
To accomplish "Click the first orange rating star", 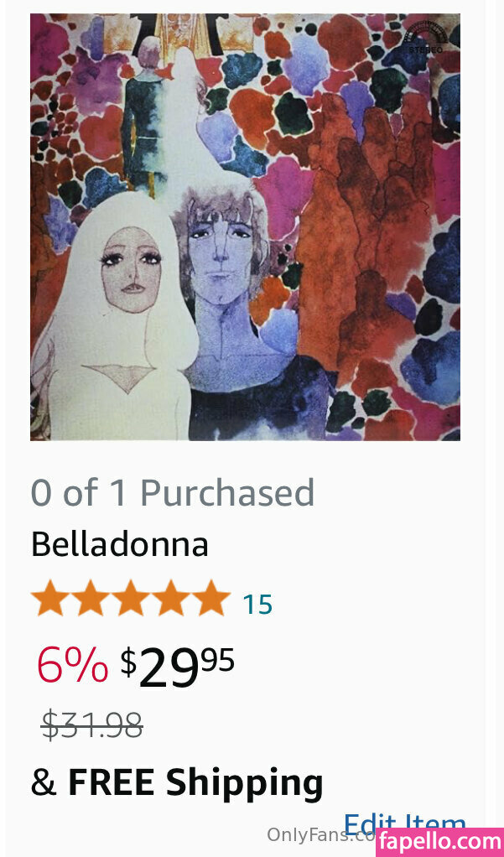I will pyautogui.click(x=49, y=599).
